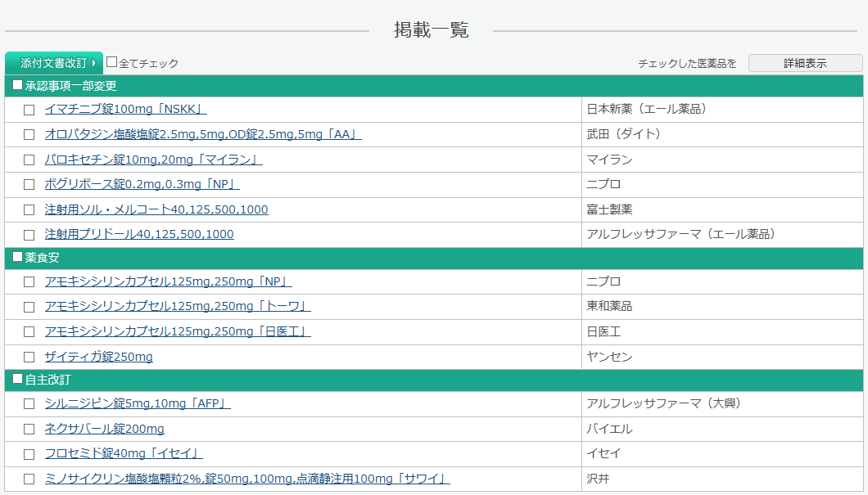Select manufacturer text イセイ

[x=604, y=453]
